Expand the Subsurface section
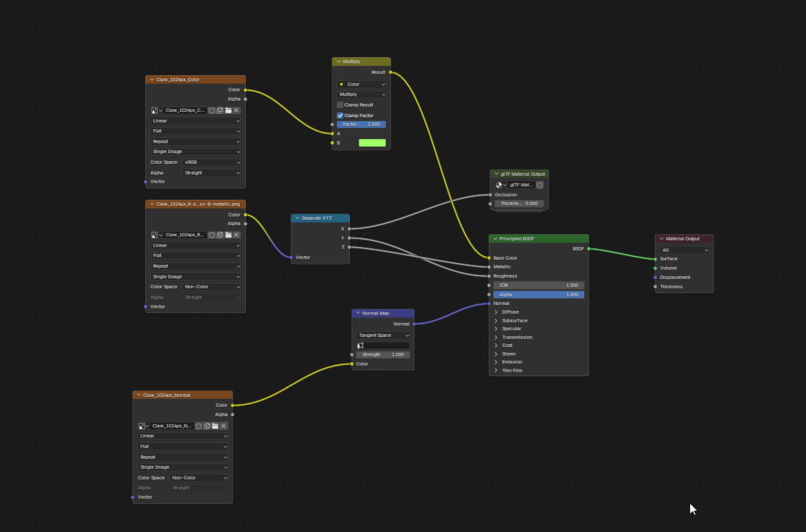 tap(496, 321)
